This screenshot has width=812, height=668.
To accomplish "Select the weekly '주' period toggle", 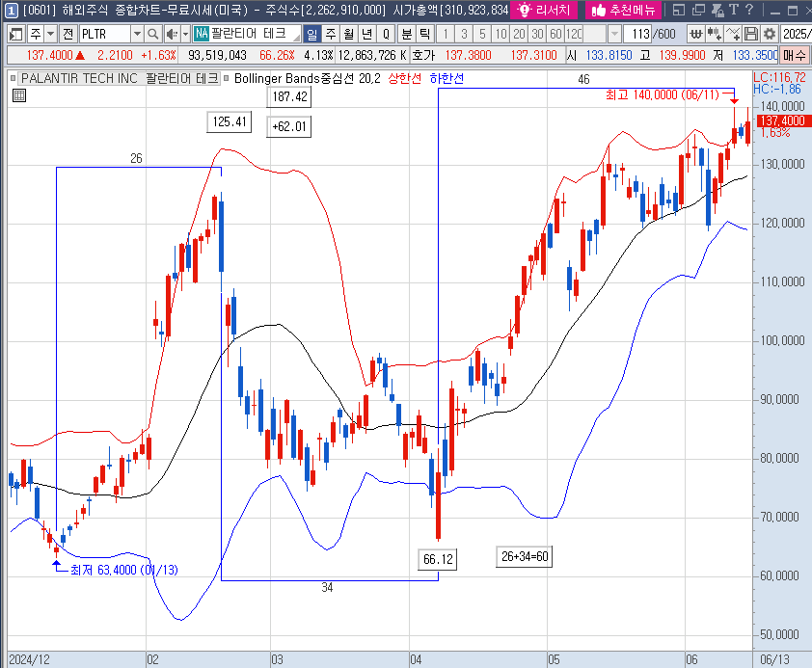I will click(x=331, y=35).
